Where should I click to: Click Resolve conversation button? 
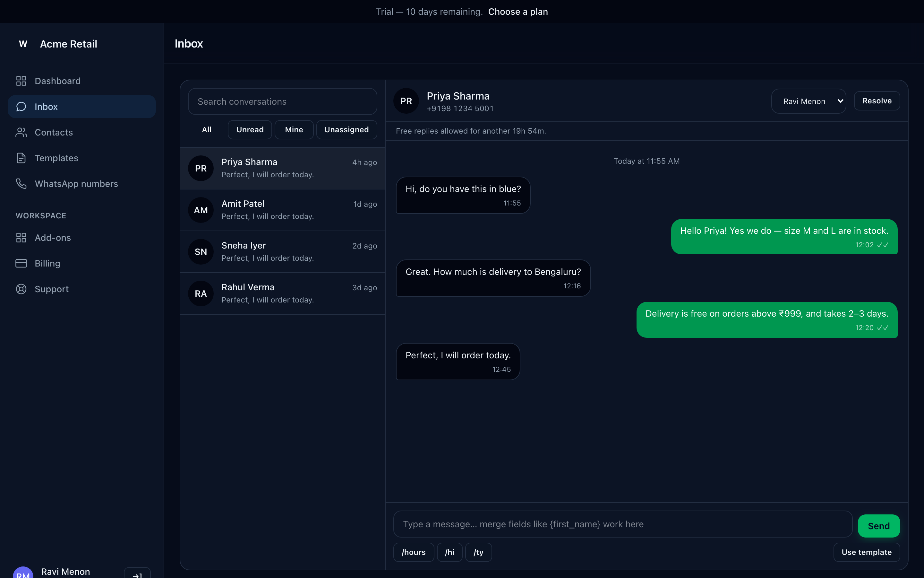click(x=877, y=101)
